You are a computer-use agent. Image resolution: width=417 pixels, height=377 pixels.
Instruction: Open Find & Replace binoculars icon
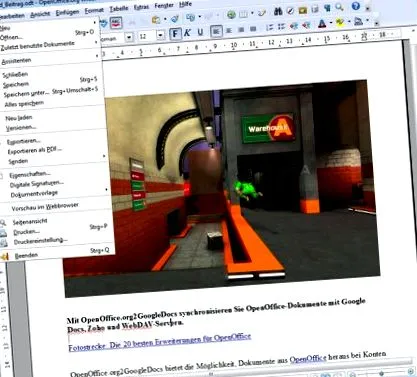(x=278, y=12)
